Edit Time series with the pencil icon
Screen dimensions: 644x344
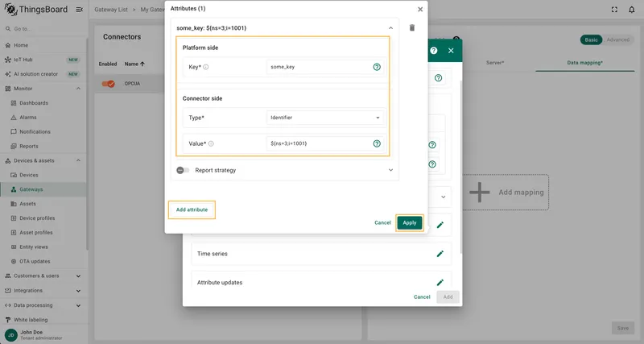[x=440, y=254]
